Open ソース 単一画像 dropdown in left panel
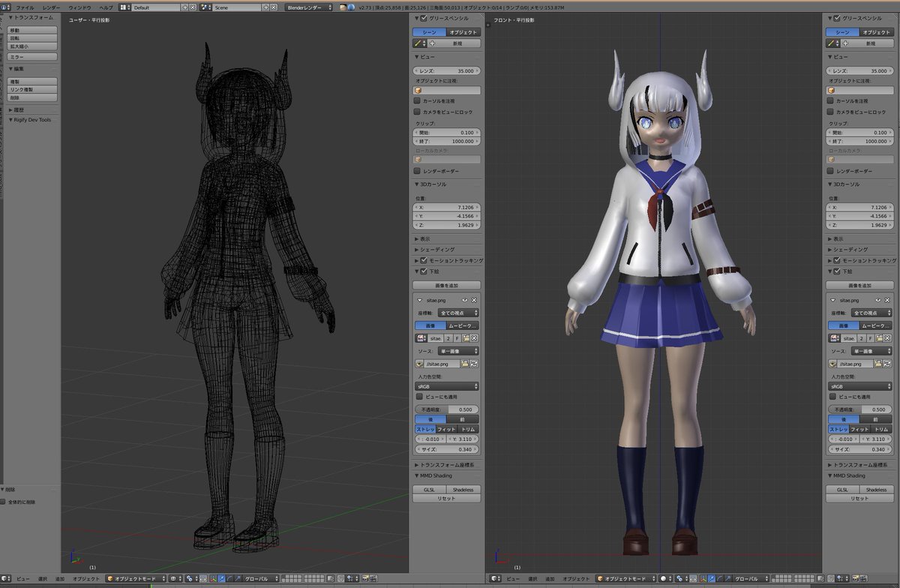 pos(459,351)
